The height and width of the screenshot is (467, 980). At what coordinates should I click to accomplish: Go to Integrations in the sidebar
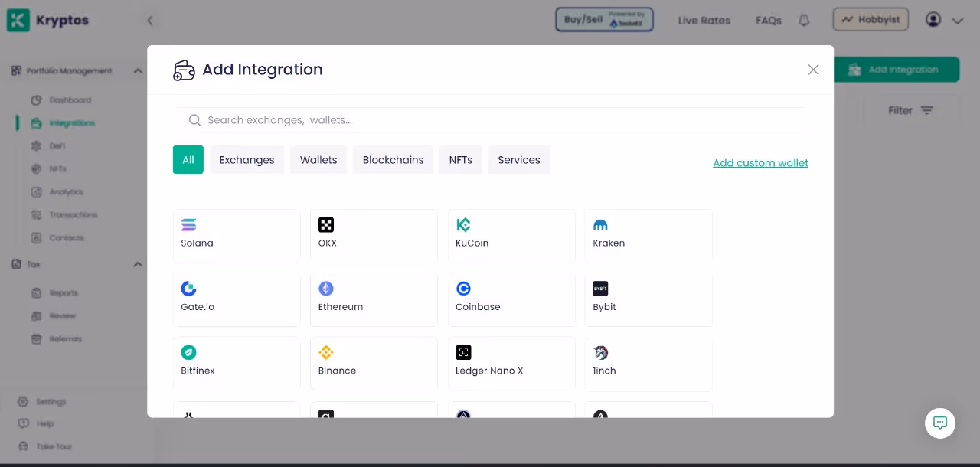tap(64, 123)
